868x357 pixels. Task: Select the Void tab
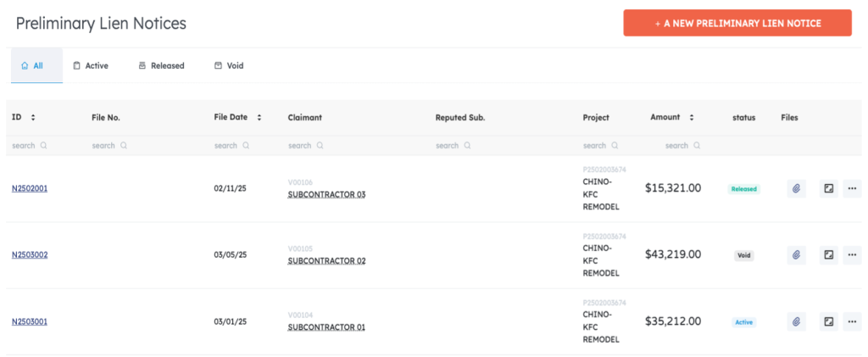click(229, 65)
